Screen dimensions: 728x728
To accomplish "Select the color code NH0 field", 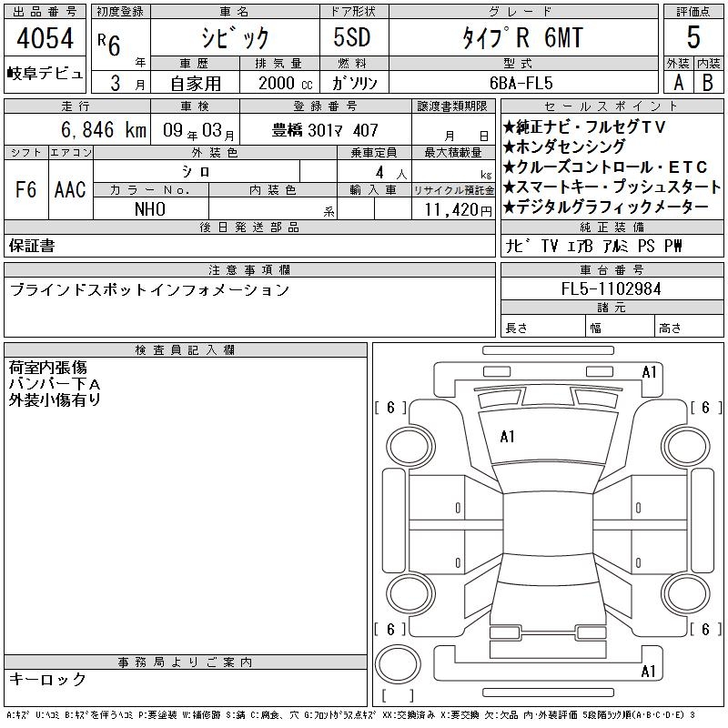I will (x=150, y=209).
